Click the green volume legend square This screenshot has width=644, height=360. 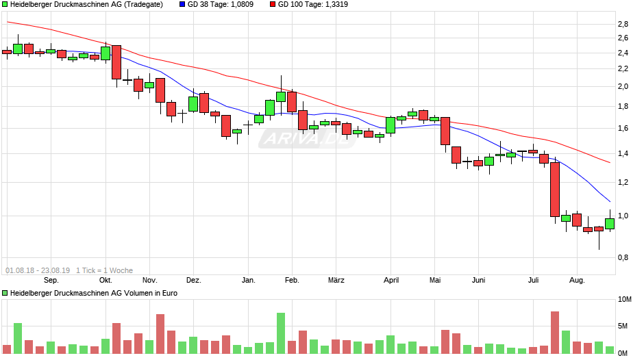point(5,293)
